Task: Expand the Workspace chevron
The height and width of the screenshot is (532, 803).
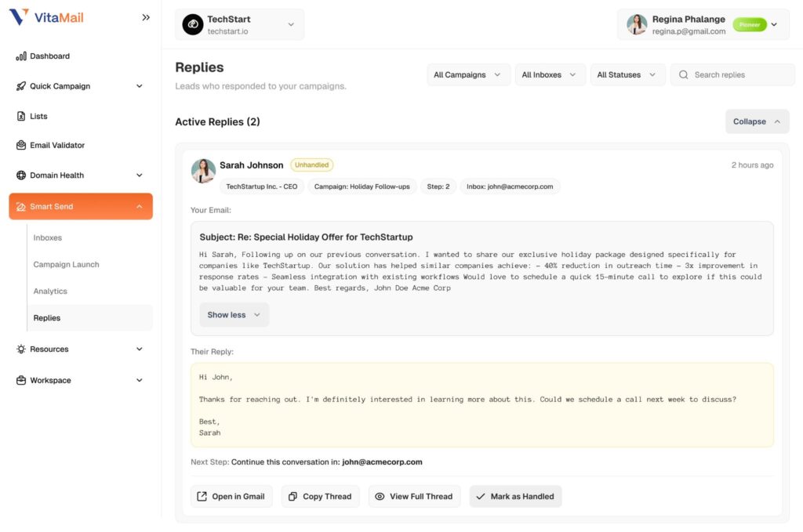Action: (140, 380)
